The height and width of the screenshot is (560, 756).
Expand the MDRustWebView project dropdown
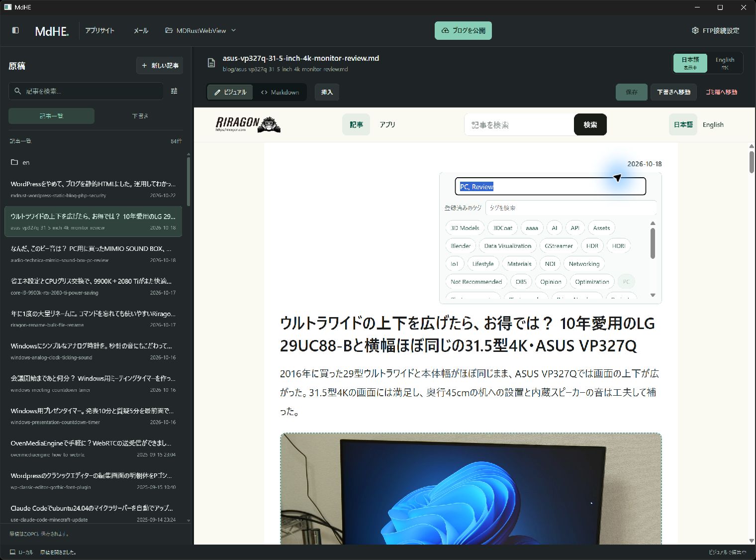[200, 30]
